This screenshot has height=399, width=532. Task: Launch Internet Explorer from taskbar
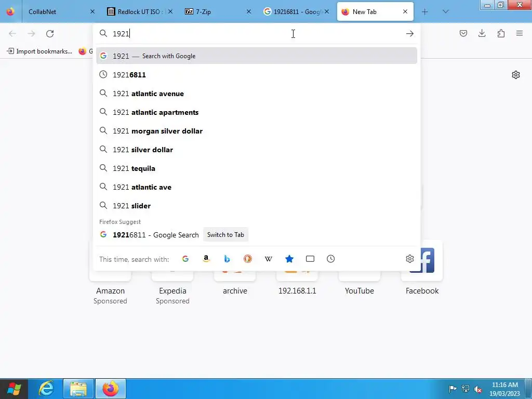pyautogui.click(x=46, y=389)
